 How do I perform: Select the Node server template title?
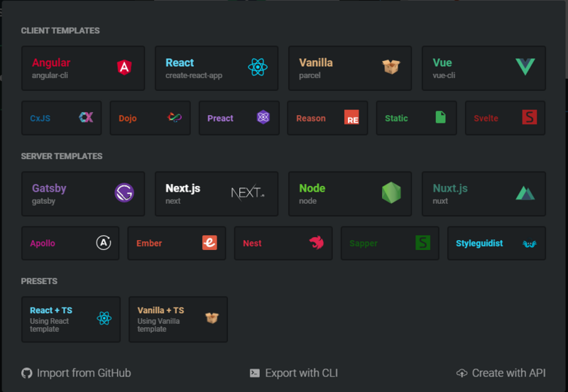tap(312, 188)
